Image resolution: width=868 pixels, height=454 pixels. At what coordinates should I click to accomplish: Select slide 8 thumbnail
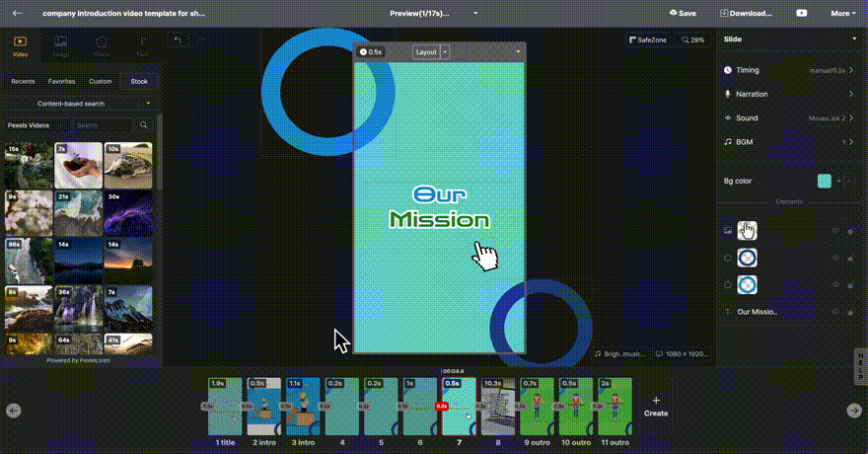click(x=498, y=407)
